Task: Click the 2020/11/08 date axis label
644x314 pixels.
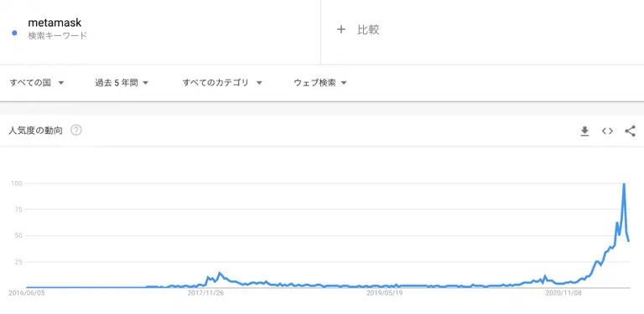Action: [563, 293]
